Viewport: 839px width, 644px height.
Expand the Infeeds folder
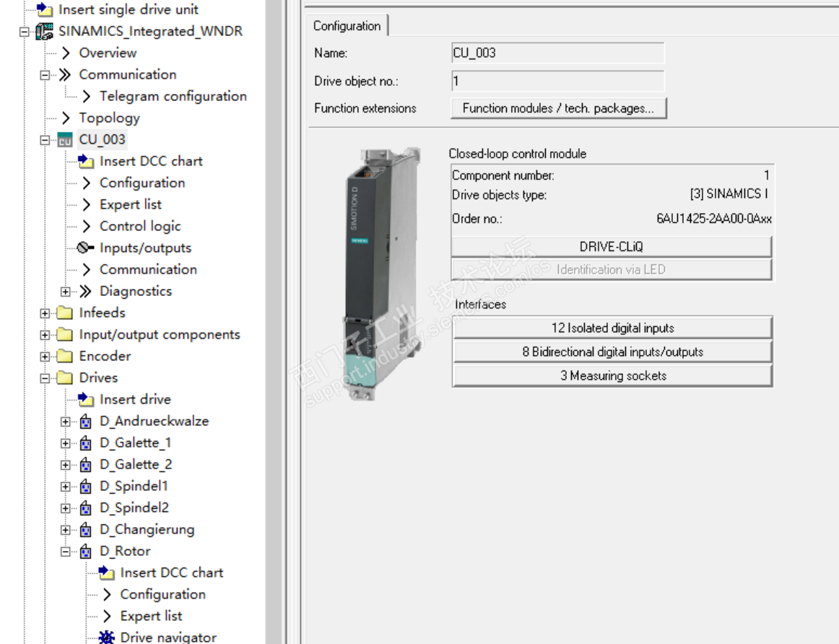tap(45, 313)
